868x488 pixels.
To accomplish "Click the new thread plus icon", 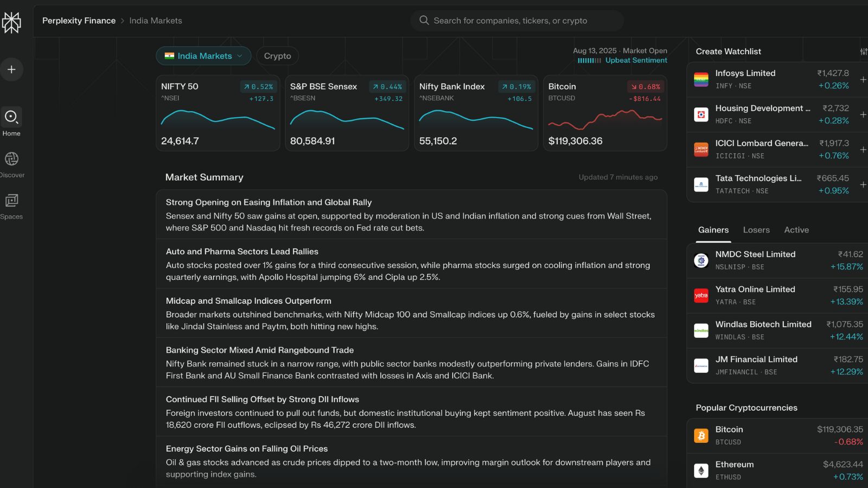I will tap(11, 69).
